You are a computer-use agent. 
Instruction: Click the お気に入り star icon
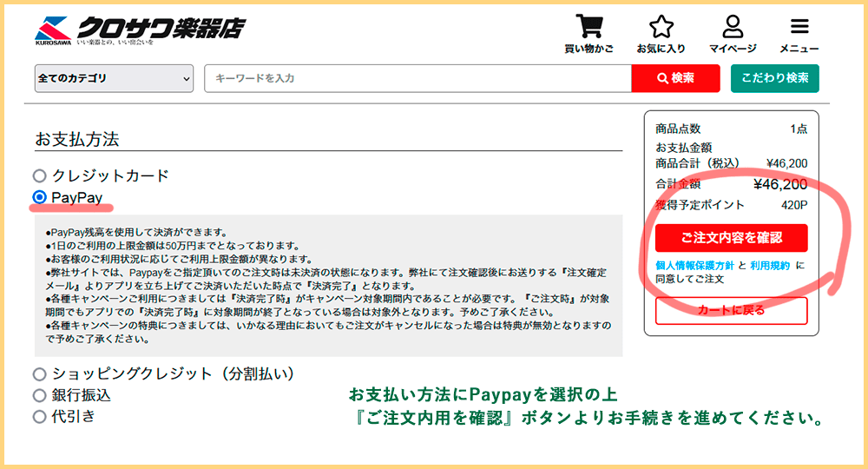661,26
